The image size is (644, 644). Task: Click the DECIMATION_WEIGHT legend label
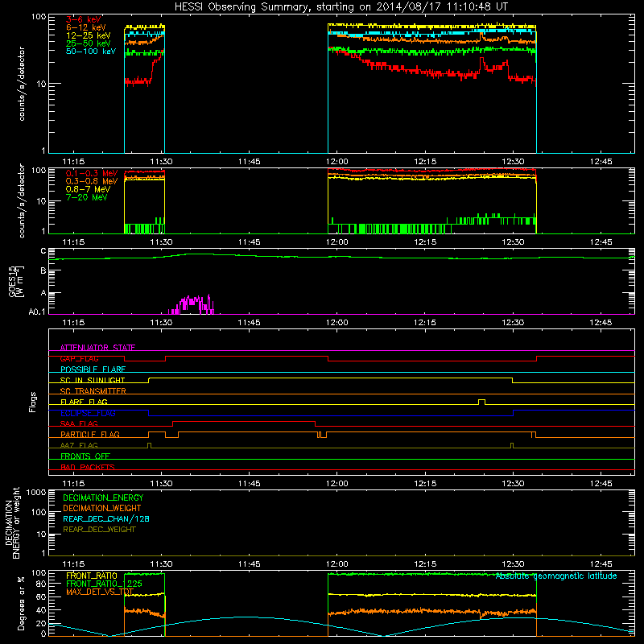click(102, 508)
